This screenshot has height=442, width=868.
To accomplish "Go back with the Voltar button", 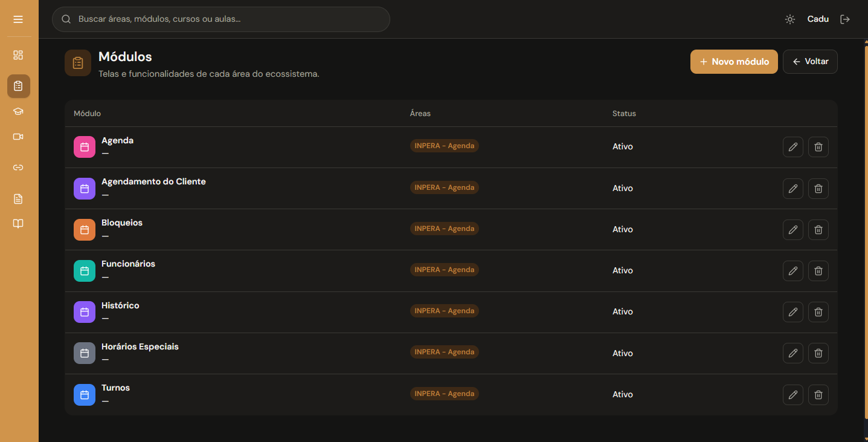I will (810, 62).
